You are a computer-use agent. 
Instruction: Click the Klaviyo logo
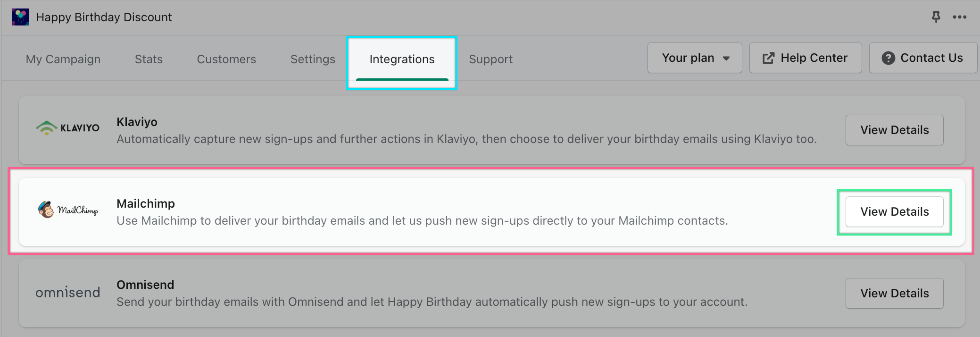(68, 127)
